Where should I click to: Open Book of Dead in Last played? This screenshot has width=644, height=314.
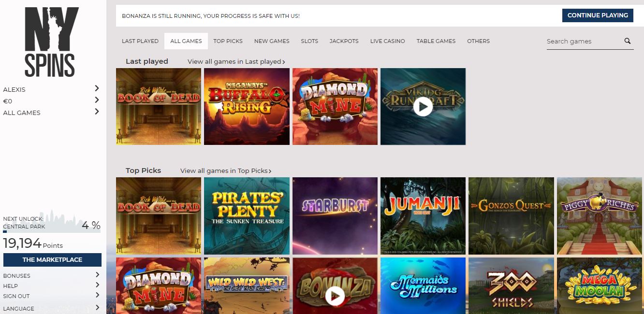[x=159, y=106]
